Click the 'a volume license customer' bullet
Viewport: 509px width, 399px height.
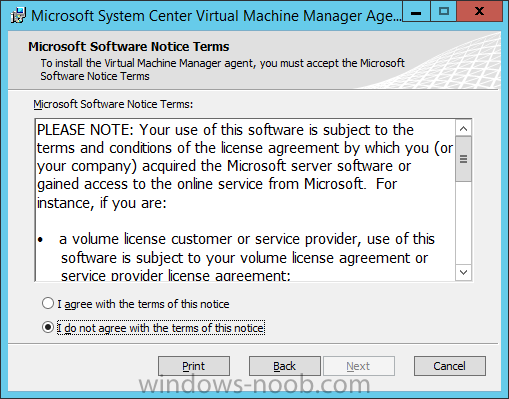(237, 257)
